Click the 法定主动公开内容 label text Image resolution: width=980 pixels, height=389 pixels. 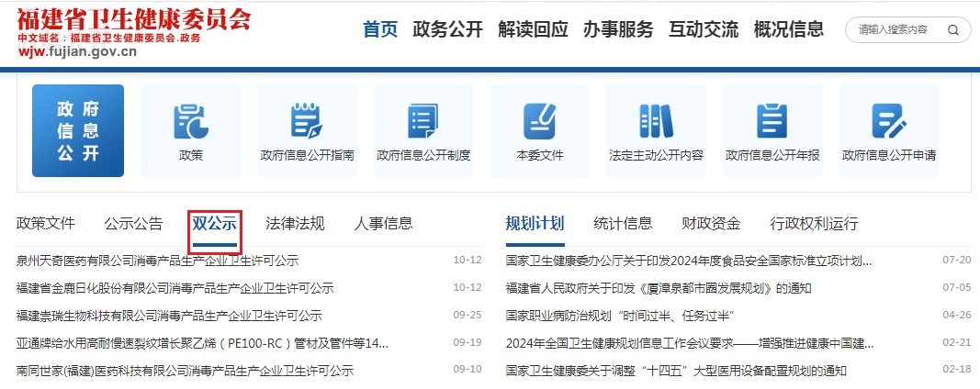pyautogui.click(x=656, y=155)
